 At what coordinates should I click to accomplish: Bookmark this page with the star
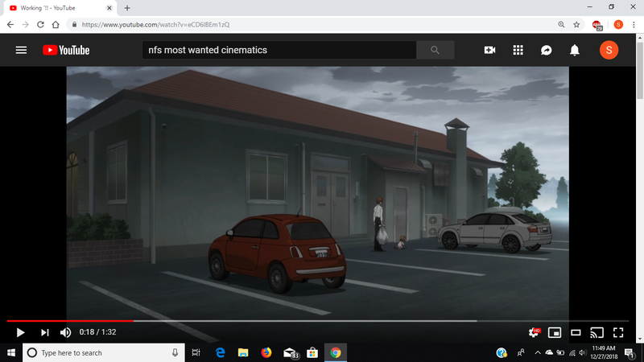(576, 25)
